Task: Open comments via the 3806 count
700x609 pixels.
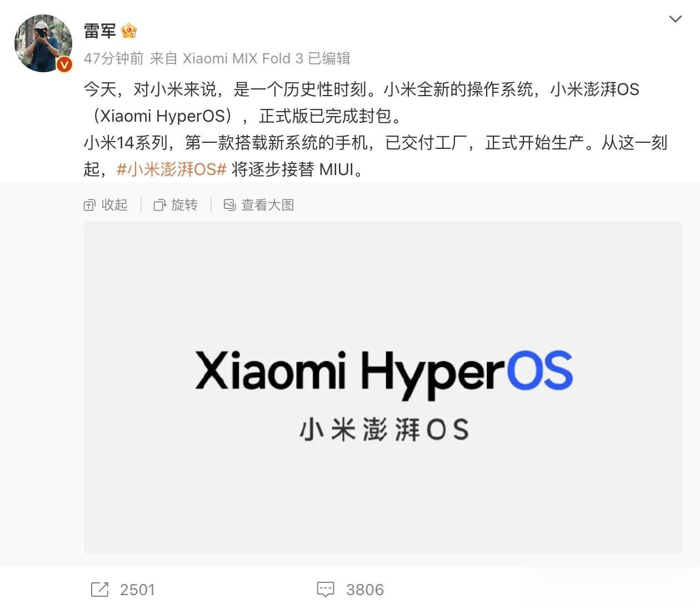Action: pyautogui.click(x=365, y=590)
